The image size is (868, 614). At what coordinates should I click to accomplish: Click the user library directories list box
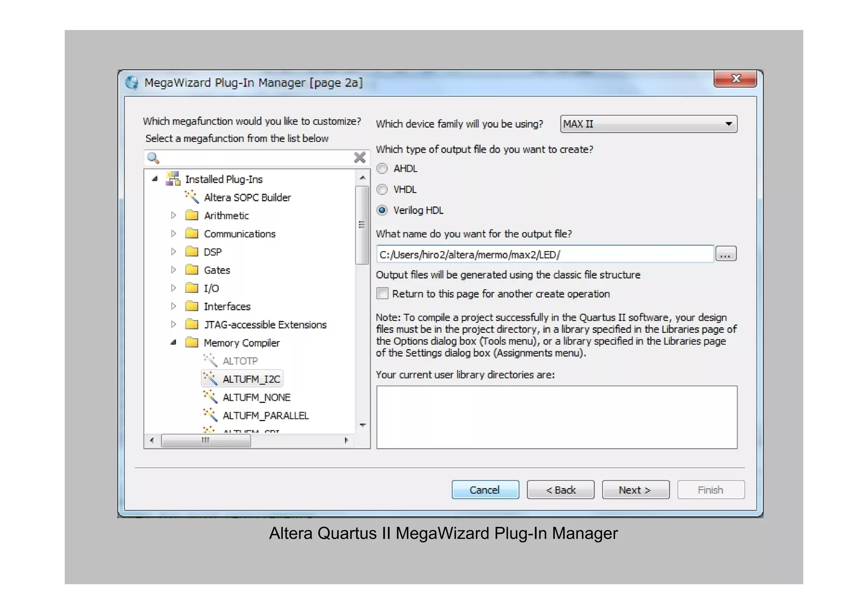tap(557, 417)
